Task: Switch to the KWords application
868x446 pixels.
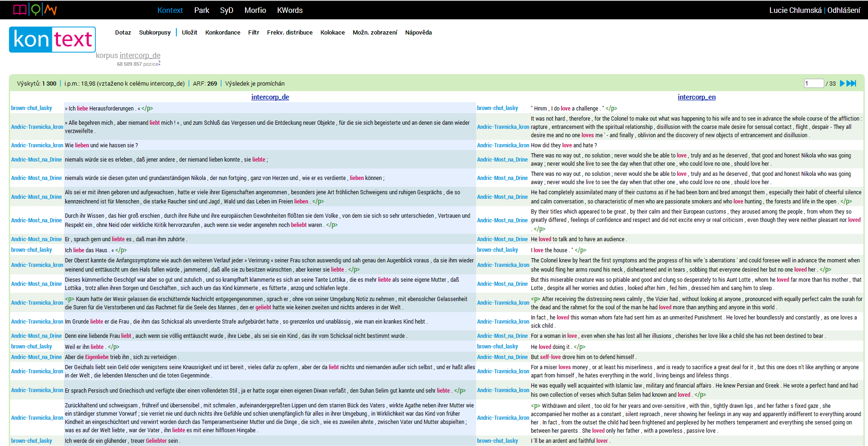Action: click(x=290, y=10)
